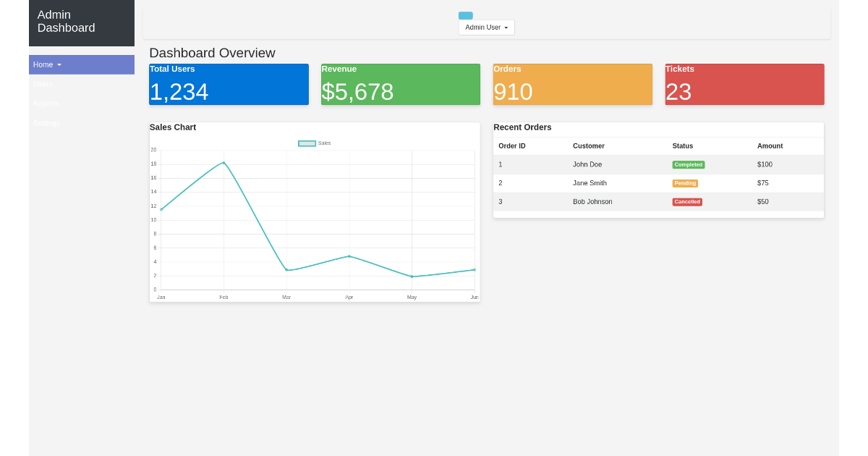Click the teal brand icon in the top navbar

coord(465,15)
